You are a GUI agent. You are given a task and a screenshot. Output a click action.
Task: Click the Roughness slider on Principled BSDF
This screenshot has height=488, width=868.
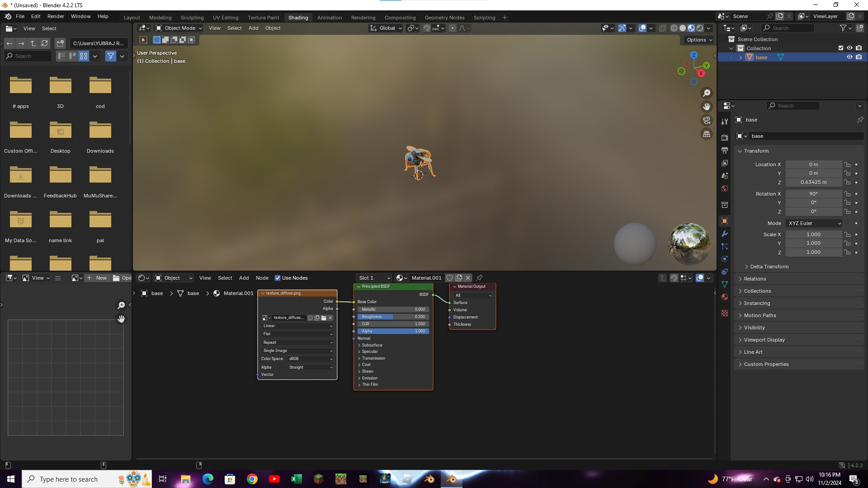[x=393, y=317]
